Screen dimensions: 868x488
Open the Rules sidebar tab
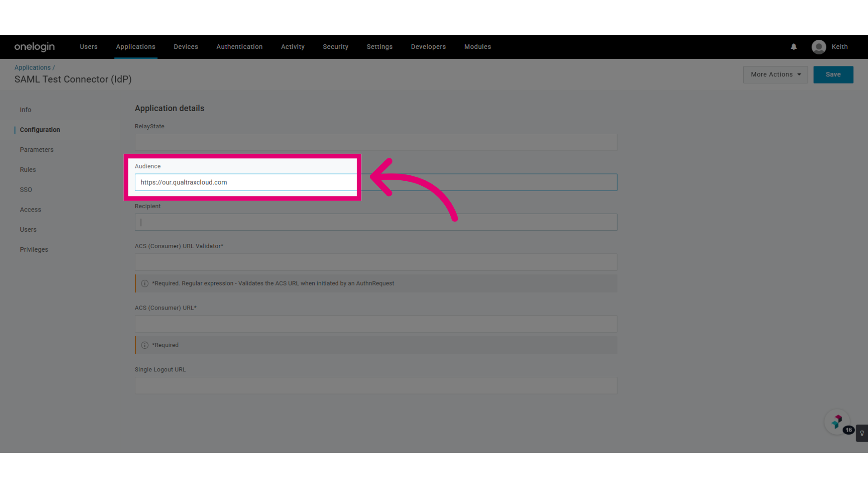pos(28,169)
